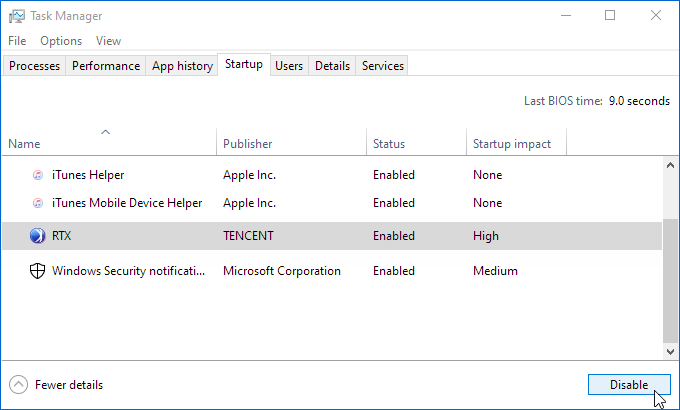The height and width of the screenshot is (410, 680).
Task: Disable the selected startup item
Action: coord(629,384)
